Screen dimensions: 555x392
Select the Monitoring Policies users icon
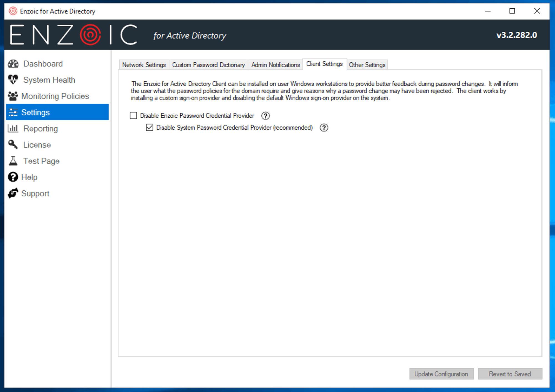(13, 96)
